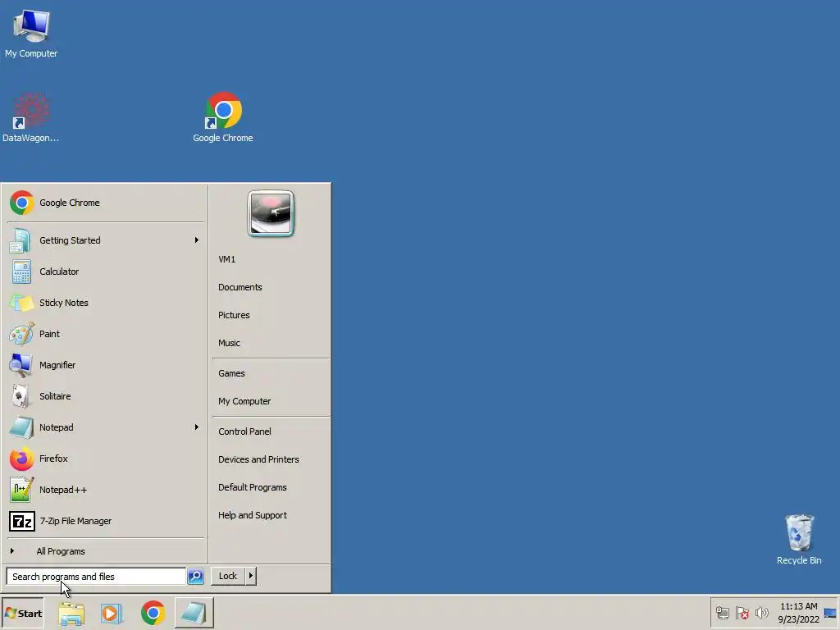
Task: Launch 7-Zip File Manager
Action: [x=106, y=521]
